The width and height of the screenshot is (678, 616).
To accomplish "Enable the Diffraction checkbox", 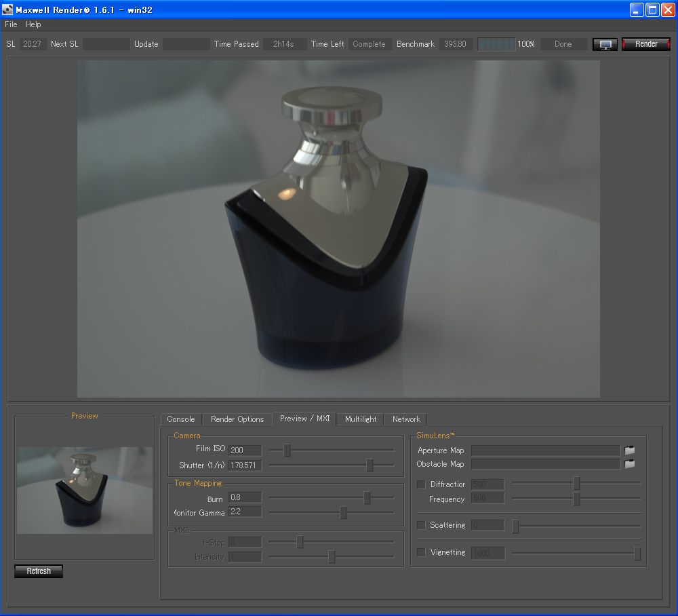I will point(421,484).
